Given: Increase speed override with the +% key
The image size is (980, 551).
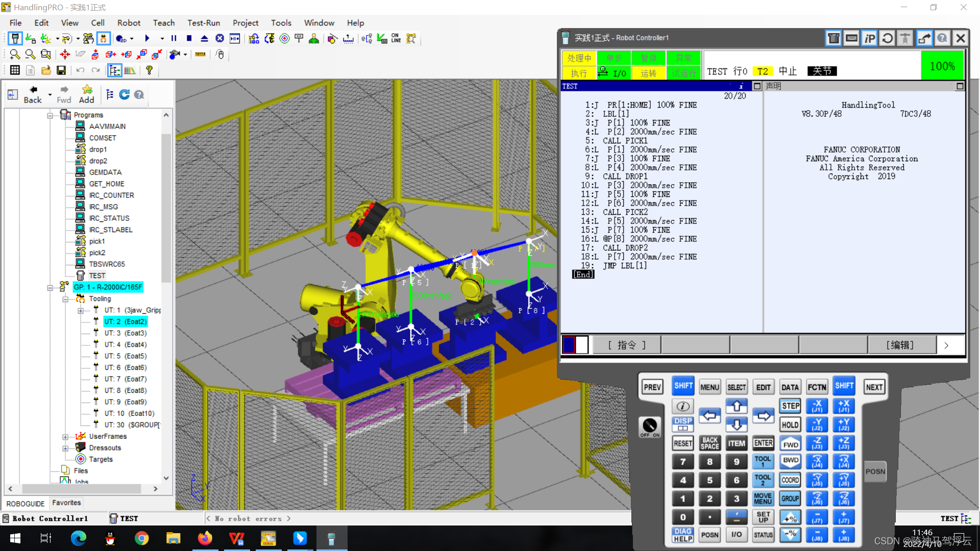Looking at the screenshot, I should click(x=790, y=517).
